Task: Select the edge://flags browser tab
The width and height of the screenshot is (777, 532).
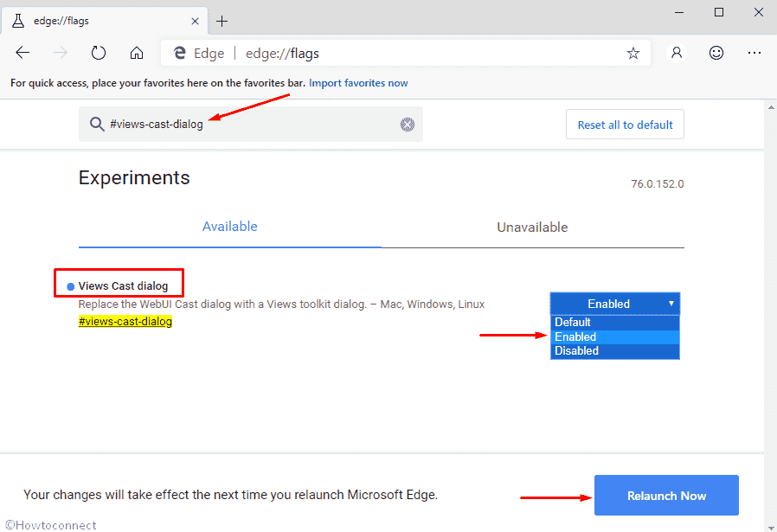Action: (105, 21)
